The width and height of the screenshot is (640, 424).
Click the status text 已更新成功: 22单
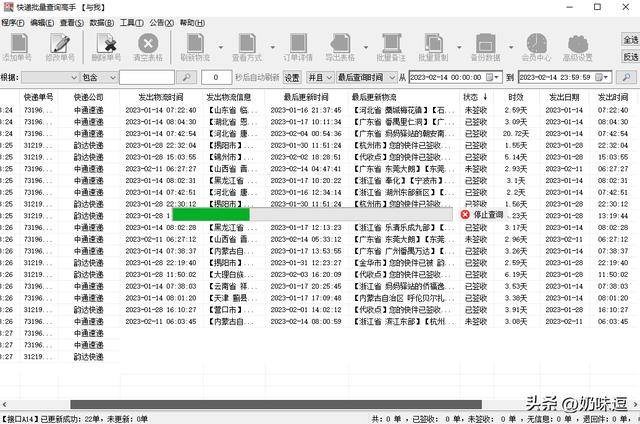point(72,419)
